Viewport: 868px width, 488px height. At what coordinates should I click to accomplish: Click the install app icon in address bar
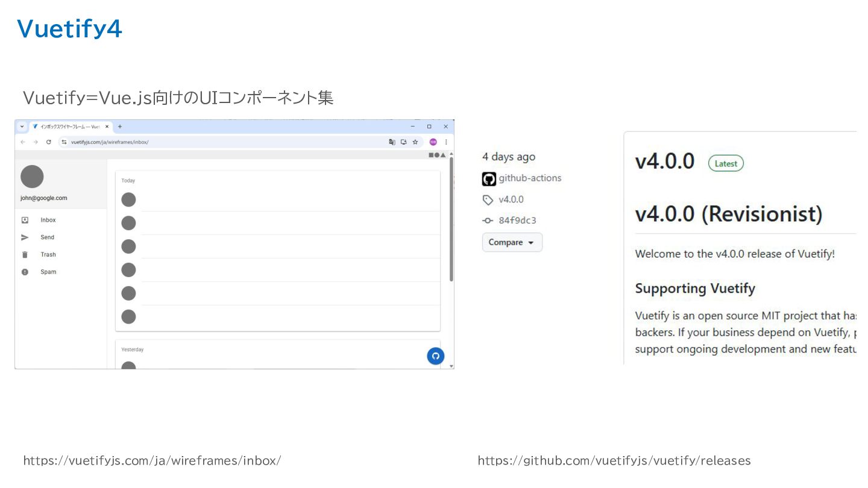404,142
